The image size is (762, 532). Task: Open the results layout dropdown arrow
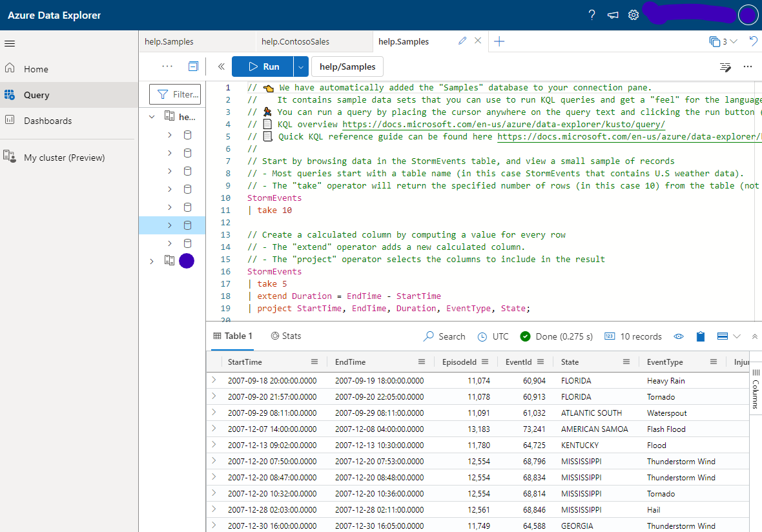(737, 336)
